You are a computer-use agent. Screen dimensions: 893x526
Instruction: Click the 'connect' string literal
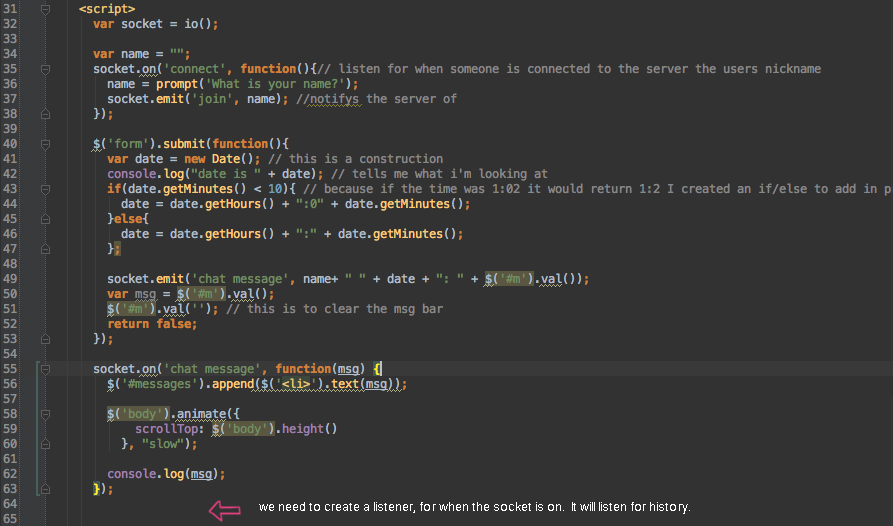(x=194, y=69)
